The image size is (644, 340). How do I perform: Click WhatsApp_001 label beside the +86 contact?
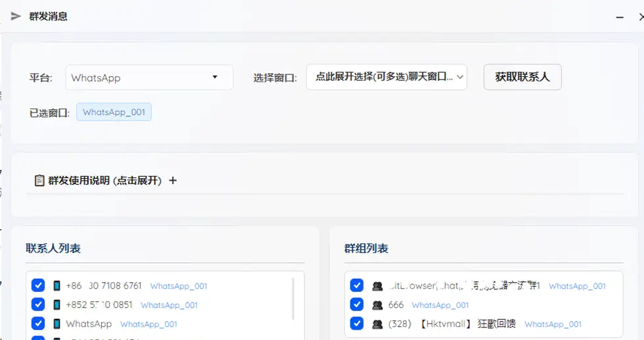pos(179,286)
